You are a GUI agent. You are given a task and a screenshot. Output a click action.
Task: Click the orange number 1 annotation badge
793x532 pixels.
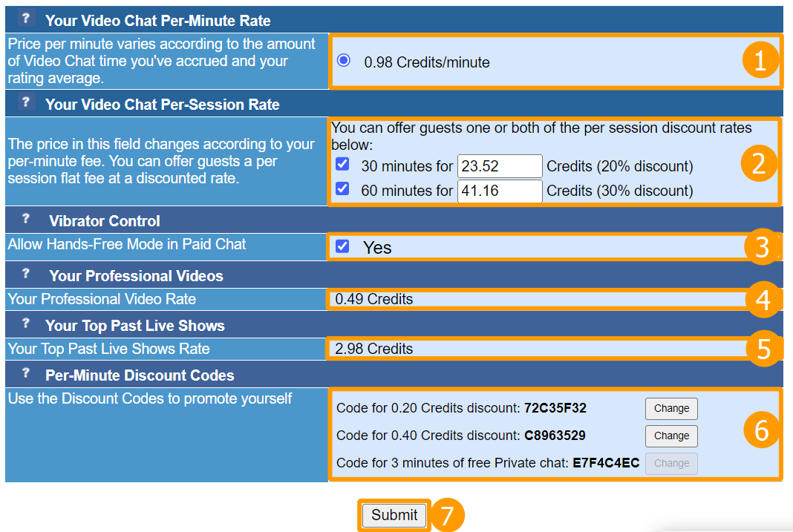click(x=760, y=62)
